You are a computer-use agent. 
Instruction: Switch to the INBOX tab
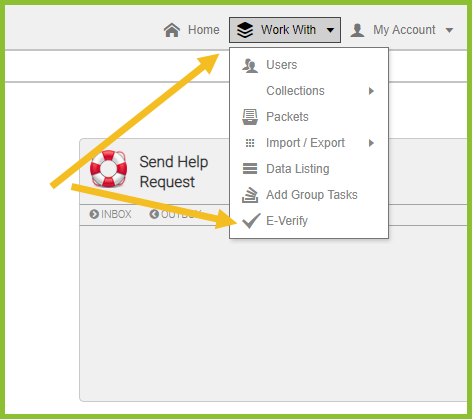click(x=116, y=214)
